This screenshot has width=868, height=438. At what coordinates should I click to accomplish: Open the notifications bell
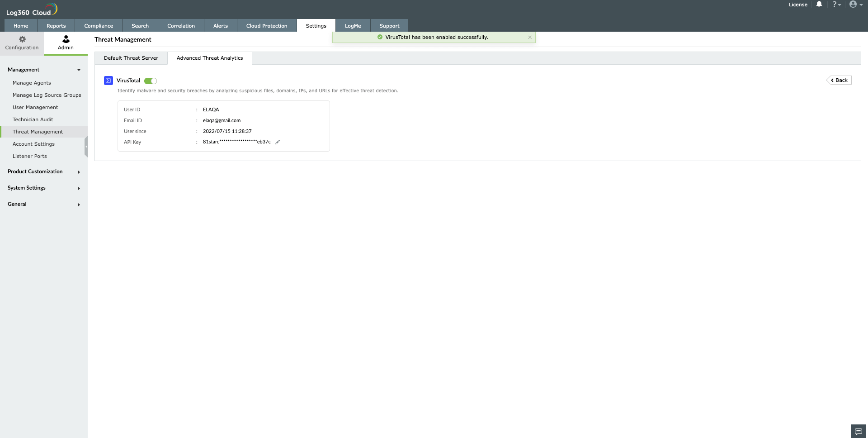coord(819,5)
